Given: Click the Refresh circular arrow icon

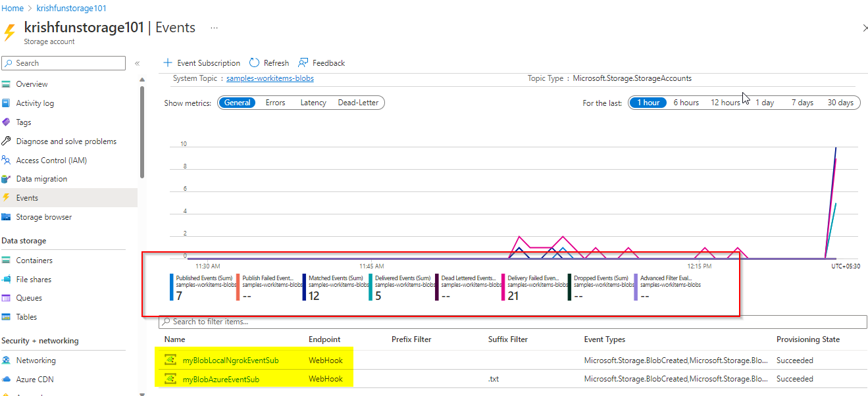Looking at the screenshot, I should click(x=254, y=63).
